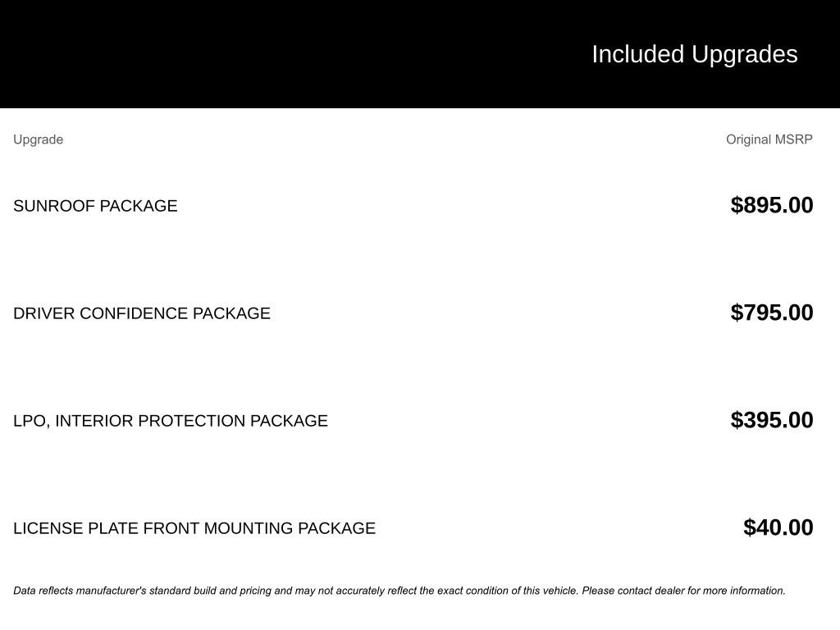Image resolution: width=840 pixels, height=630 pixels.
Task: Select LICENSE PLATE FRONT MOUNTING PACKAGE
Action: (x=194, y=528)
